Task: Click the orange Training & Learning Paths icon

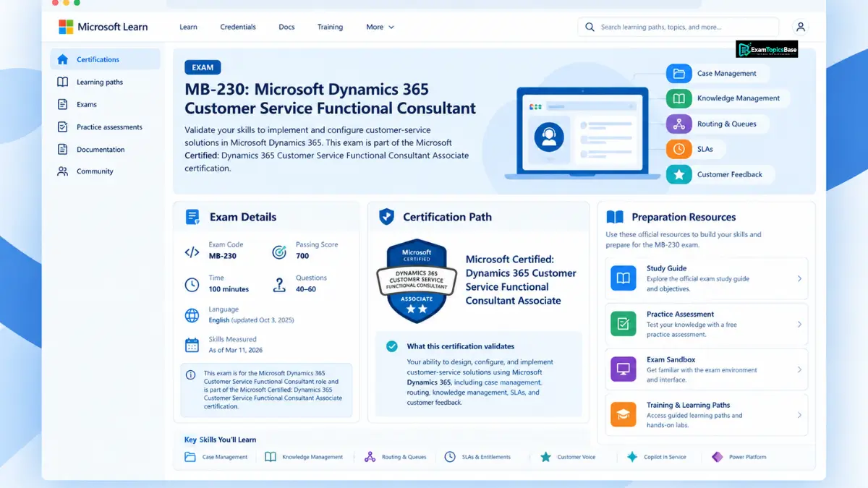Action: pos(624,415)
